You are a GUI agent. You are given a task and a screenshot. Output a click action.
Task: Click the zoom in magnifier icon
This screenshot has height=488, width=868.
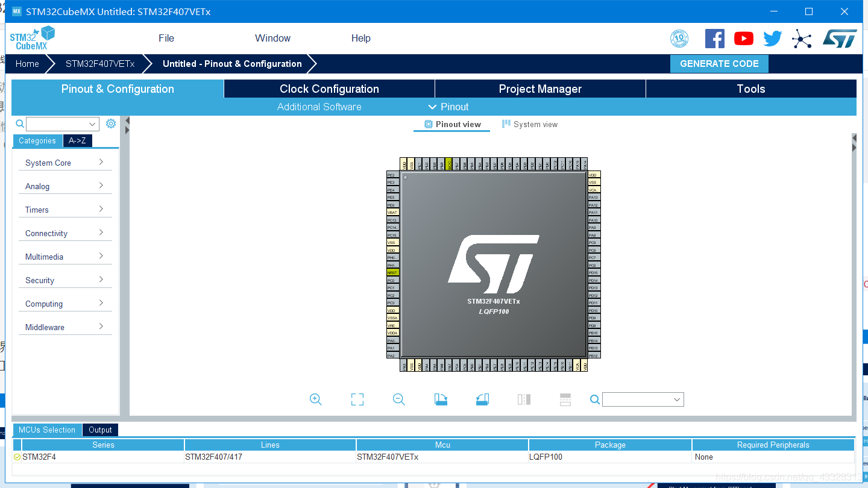point(315,399)
